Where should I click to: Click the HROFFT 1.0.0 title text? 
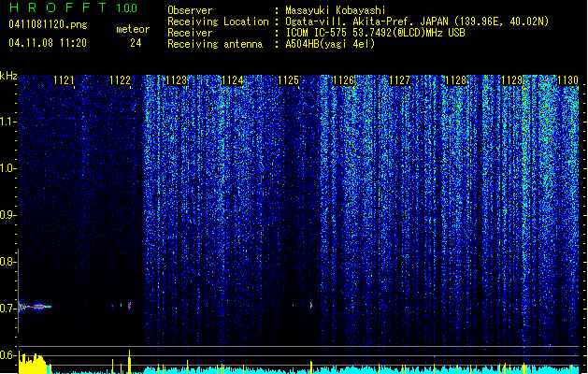(73, 7)
